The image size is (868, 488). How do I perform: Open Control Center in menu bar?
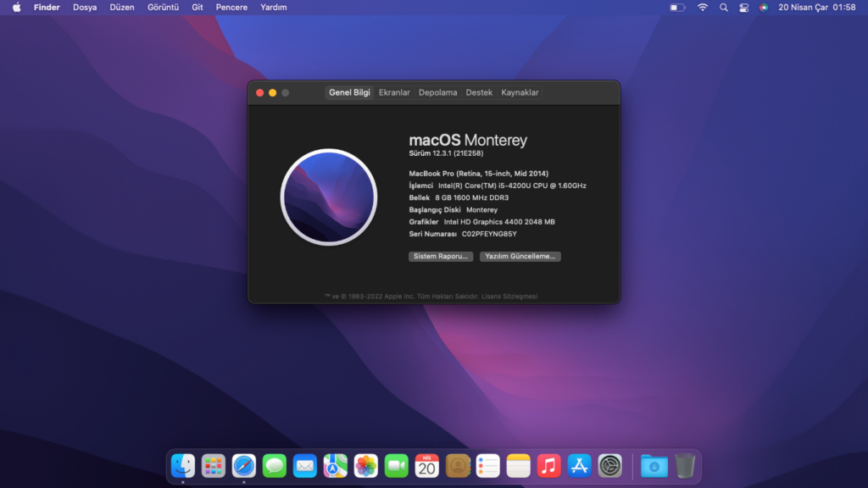point(743,8)
